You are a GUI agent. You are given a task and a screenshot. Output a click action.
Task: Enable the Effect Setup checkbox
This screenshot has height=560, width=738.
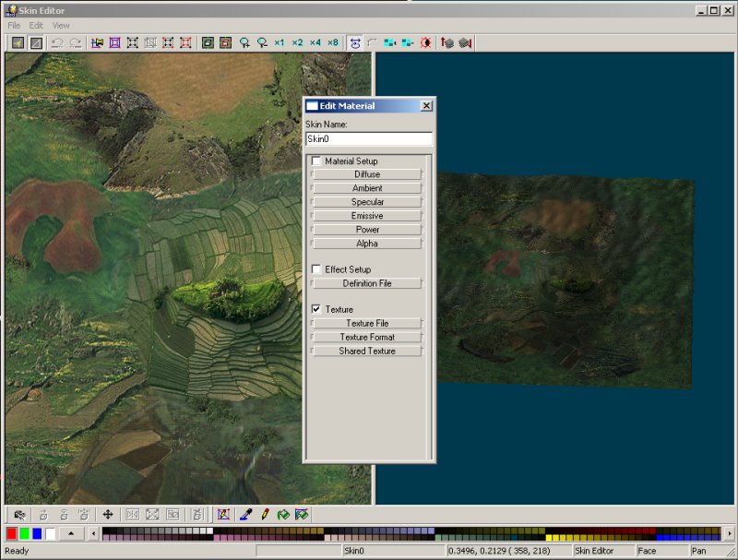(x=317, y=269)
